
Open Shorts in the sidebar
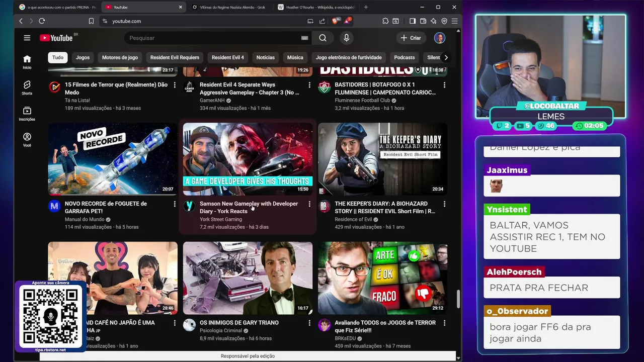click(x=27, y=88)
